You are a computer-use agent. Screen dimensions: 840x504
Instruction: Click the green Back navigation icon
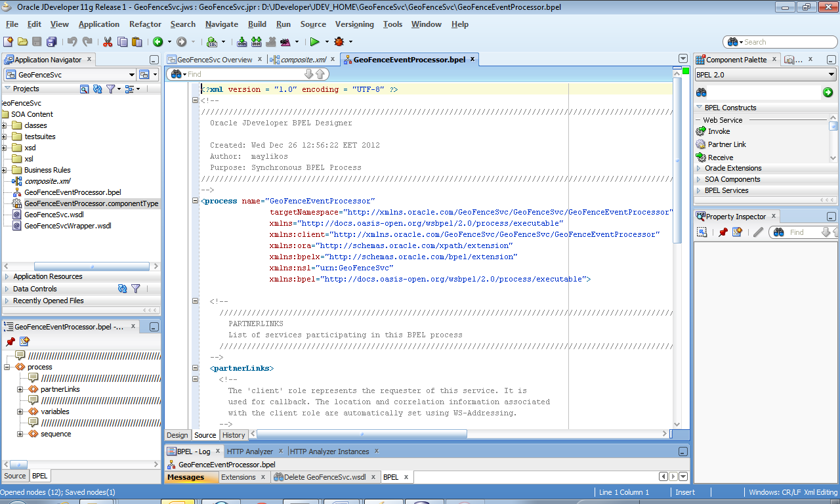pyautogui.click(x=157, y=41)
